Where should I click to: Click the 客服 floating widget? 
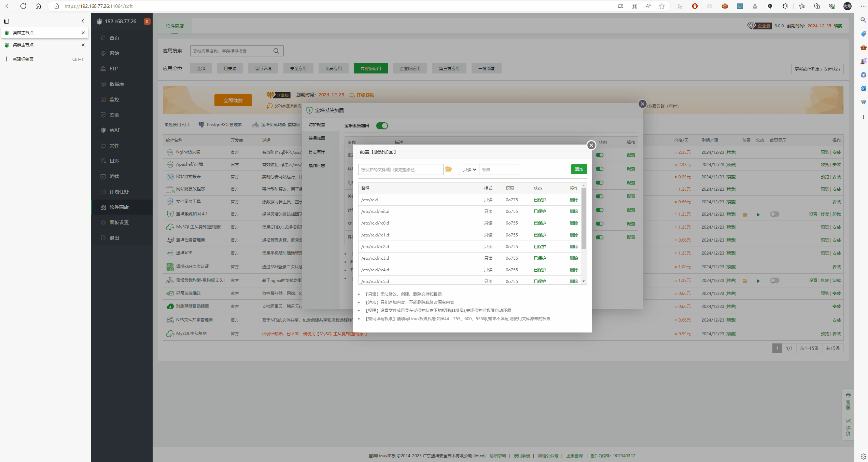(848, 401)
